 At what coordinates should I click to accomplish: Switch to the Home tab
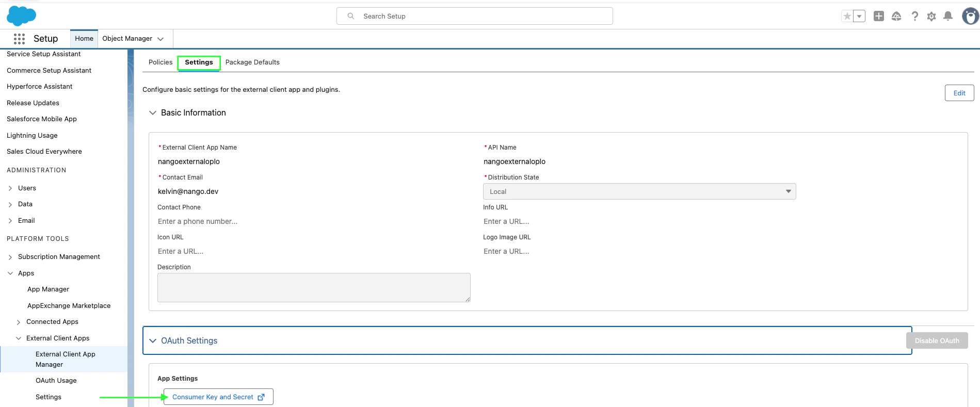coord(84,39)
